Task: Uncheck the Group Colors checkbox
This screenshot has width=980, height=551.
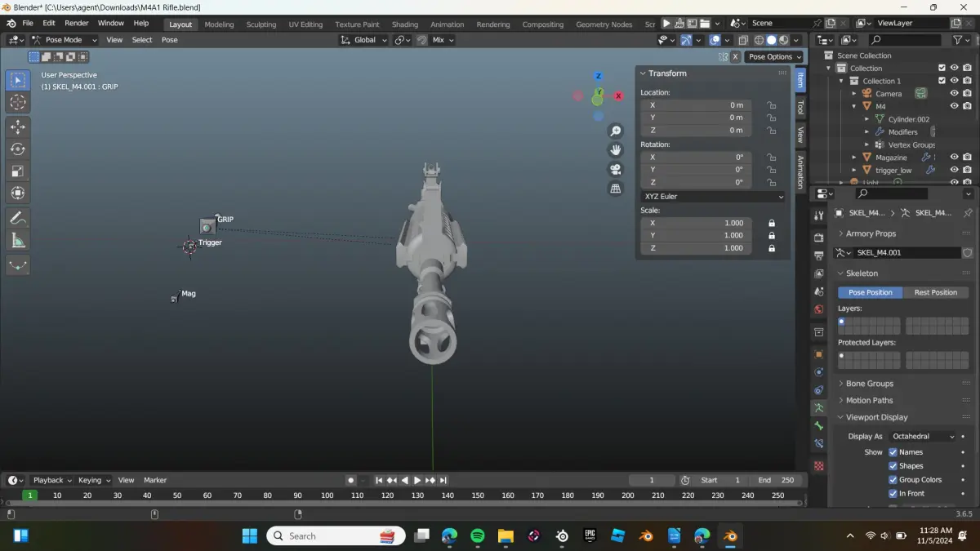Action: coord(893,480)
